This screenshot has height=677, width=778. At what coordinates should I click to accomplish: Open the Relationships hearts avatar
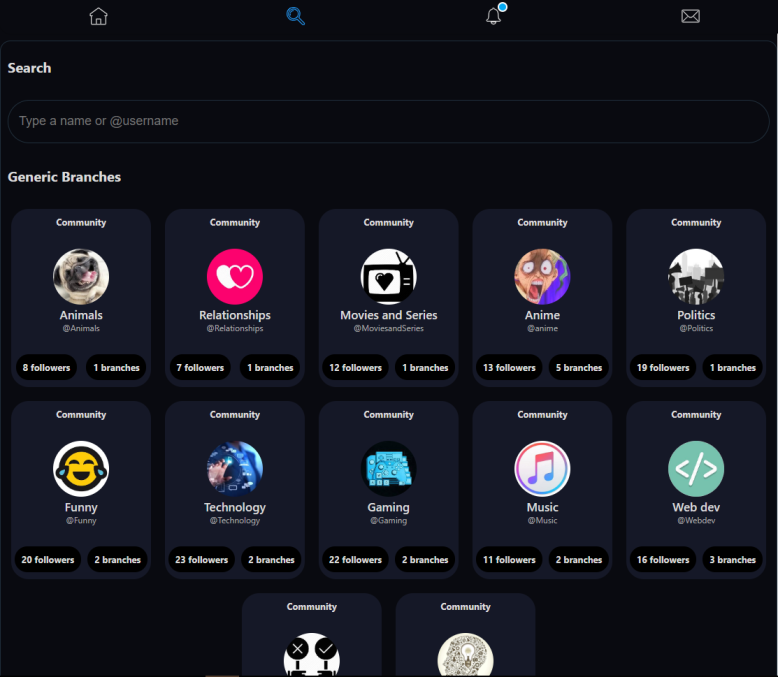(x=235, y=276)
